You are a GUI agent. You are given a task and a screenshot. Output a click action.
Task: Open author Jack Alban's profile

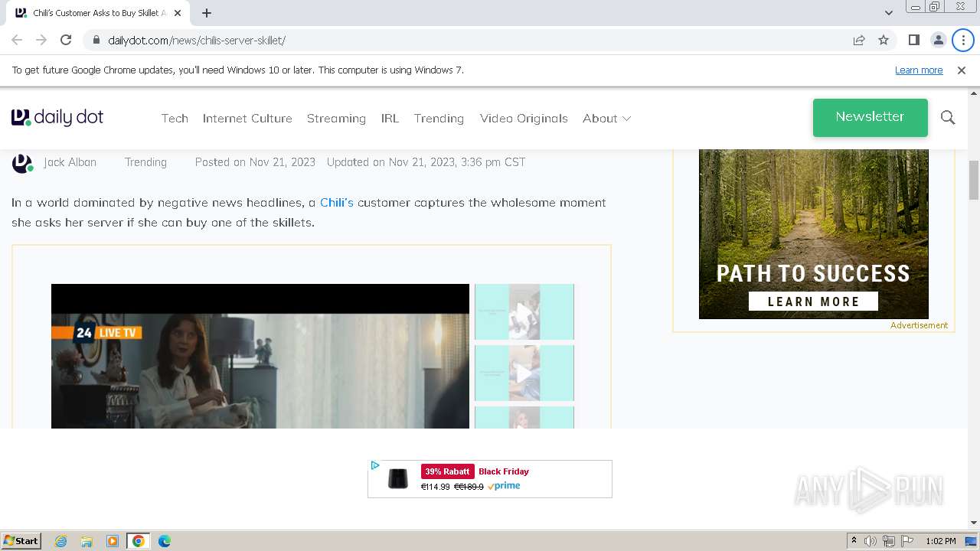(70, 162)
